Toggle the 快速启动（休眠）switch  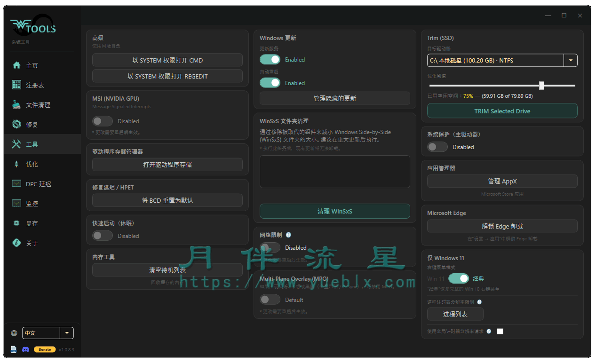click(x=103, y=236)
